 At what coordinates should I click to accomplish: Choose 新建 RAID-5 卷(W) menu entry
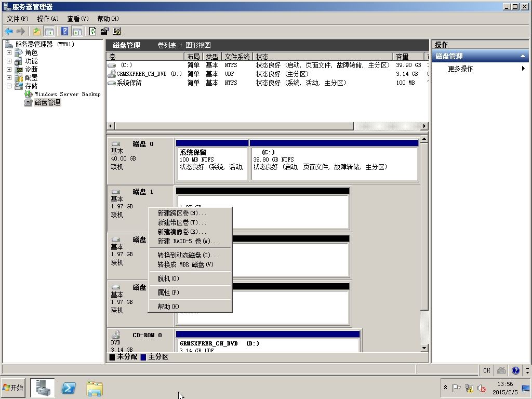[x=190, y=241]
